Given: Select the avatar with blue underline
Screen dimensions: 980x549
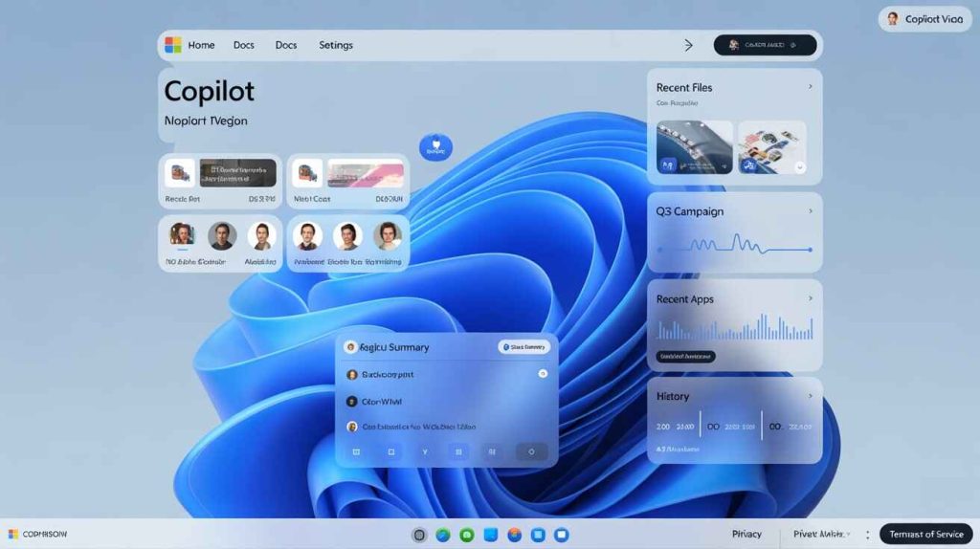Looking at the screenshot, I should pyautogui.click(x=182, y=235).
